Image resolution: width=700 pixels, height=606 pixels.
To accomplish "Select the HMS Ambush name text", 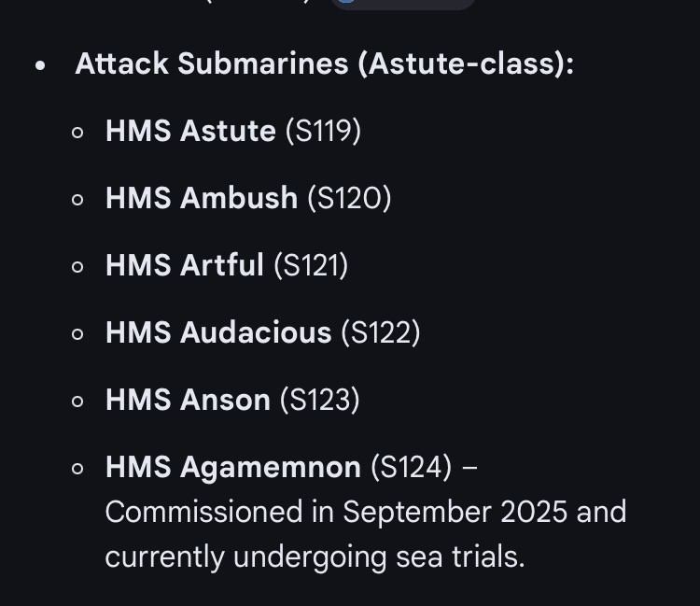I will click(201, 198).
